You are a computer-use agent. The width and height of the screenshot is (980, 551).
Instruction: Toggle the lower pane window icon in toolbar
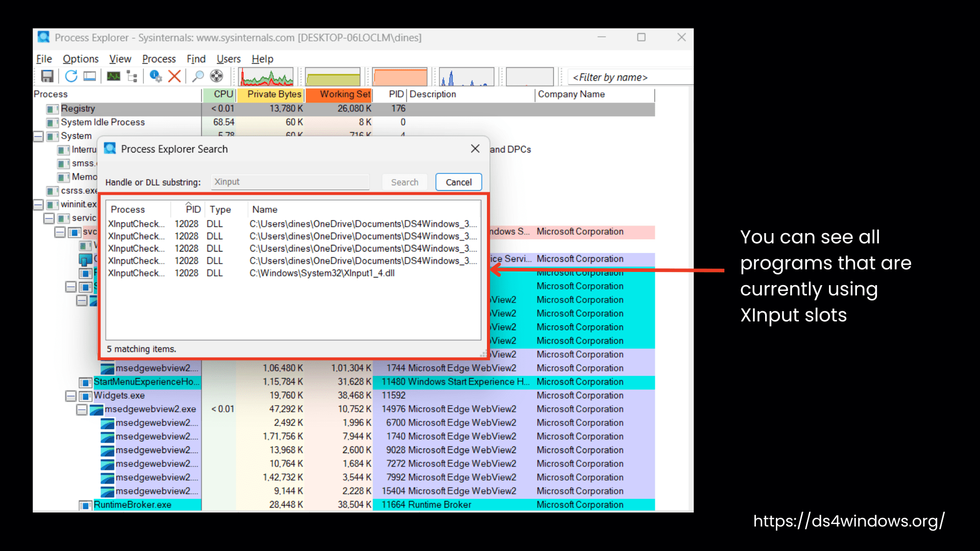coord(90,77)
